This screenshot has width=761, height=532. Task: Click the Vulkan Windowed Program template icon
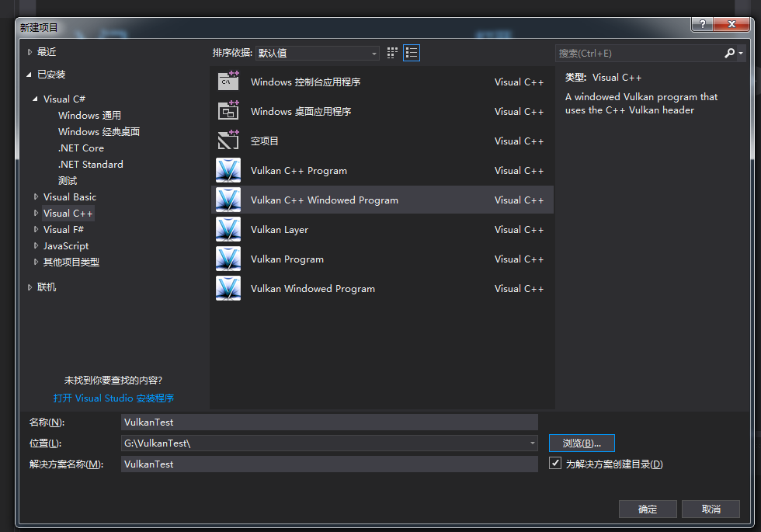[x=228, y=288]
